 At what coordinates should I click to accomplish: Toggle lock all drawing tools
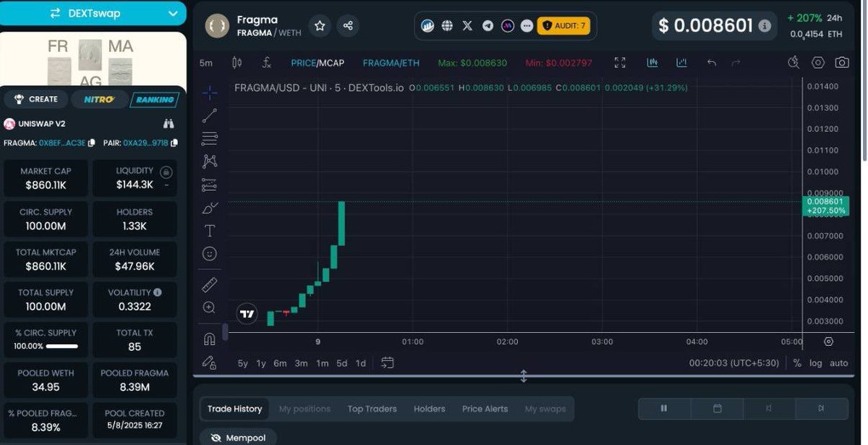[209, 362]
